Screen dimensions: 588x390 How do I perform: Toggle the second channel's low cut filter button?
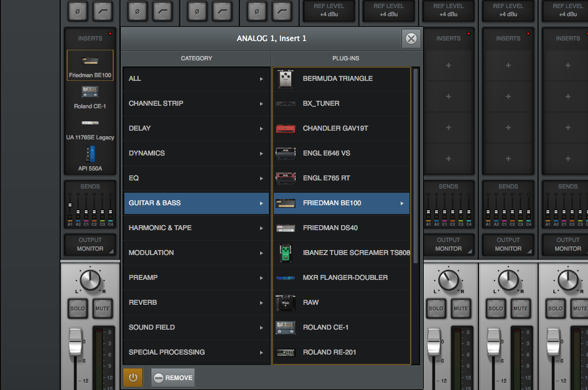[162, 12]
